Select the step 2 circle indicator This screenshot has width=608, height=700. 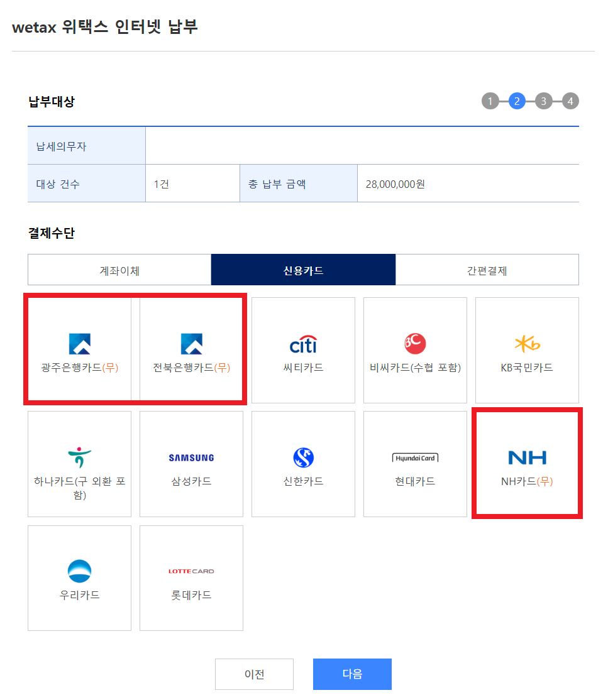(517, 101)
